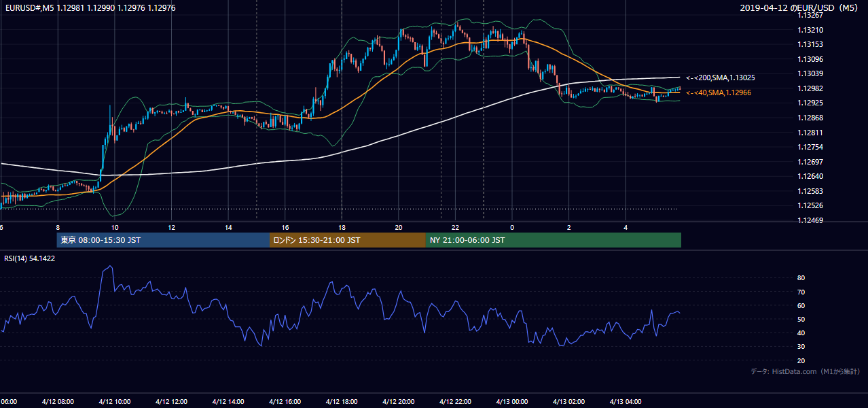This screenshot has width=868, height=408.
Task: Click the HistData.com data source credit
Action: (806, 371)
